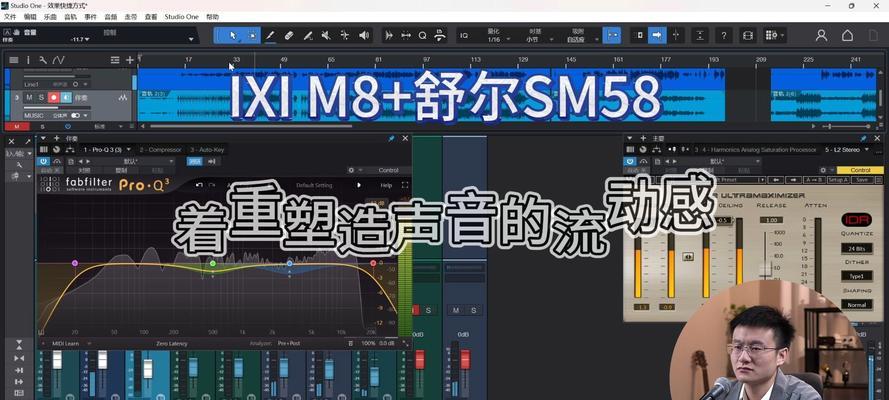
Task: Pin the L2 Ultramaximizer plugin window
Action: [863, 138]
